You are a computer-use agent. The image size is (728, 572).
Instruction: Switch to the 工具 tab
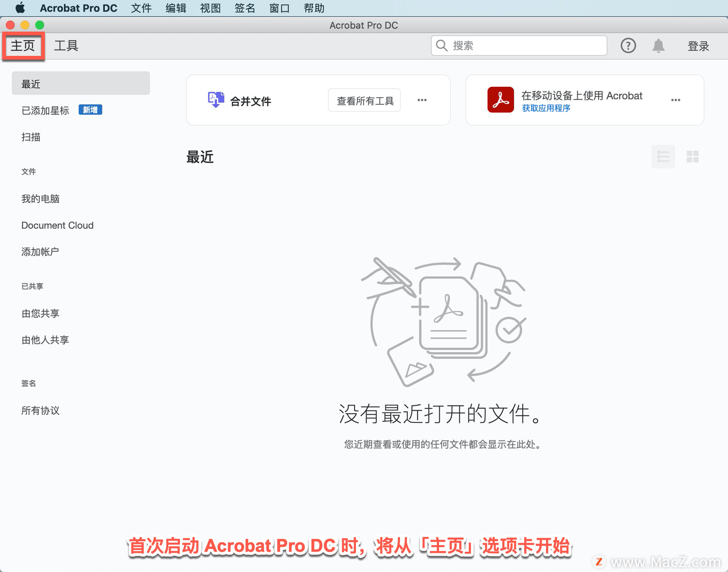point(66,46)
